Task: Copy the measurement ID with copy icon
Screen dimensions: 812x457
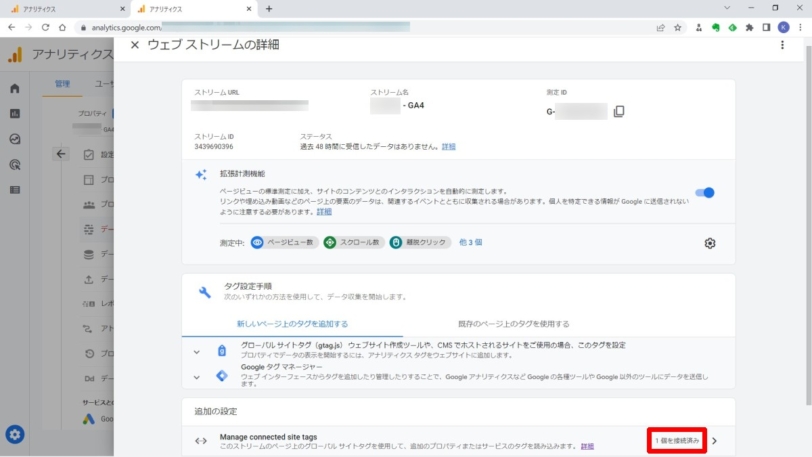Action: (619, 111)
